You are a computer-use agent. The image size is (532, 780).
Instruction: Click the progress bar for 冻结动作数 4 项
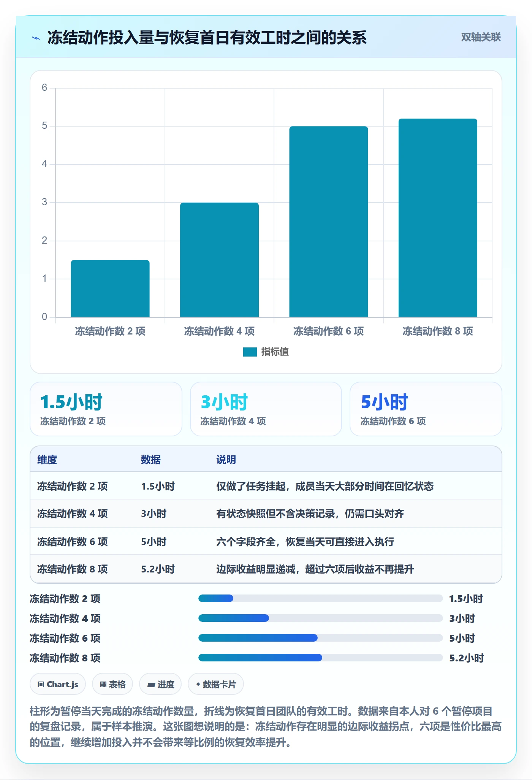click(x=320, y=618)
